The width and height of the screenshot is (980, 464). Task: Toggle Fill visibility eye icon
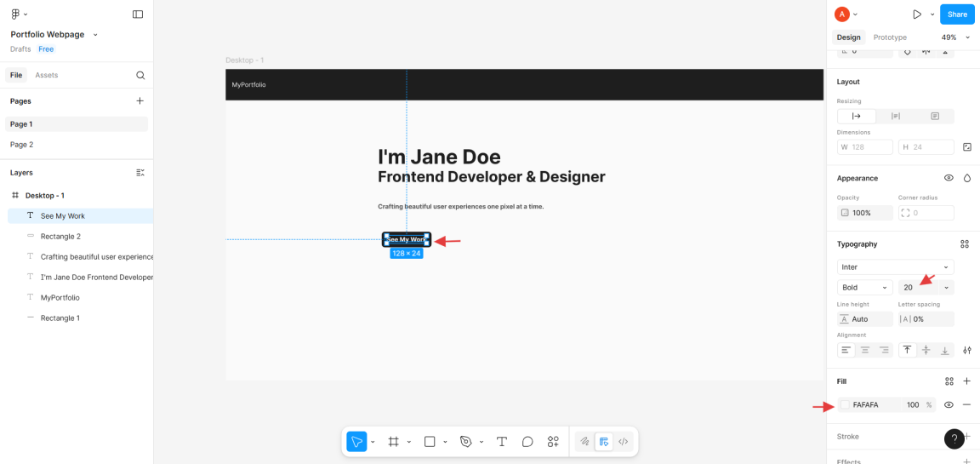[949, 405]
